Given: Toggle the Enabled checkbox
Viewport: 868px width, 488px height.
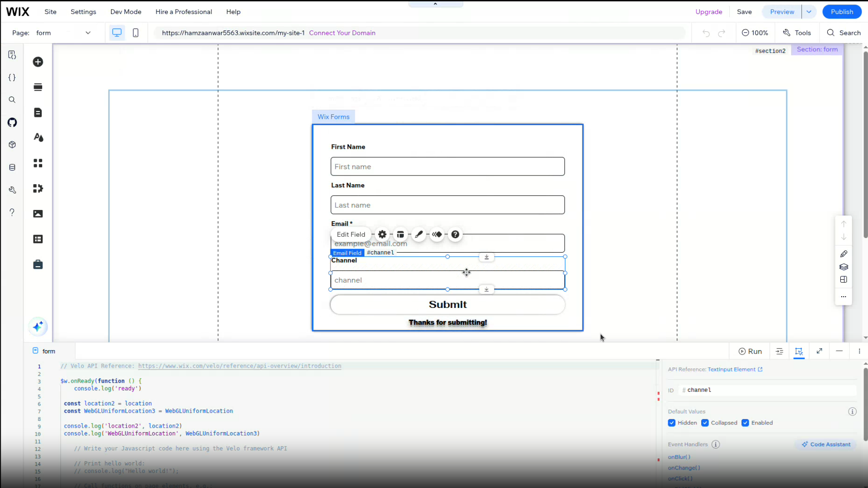Looking at the screenshot, I should point(745,423).
